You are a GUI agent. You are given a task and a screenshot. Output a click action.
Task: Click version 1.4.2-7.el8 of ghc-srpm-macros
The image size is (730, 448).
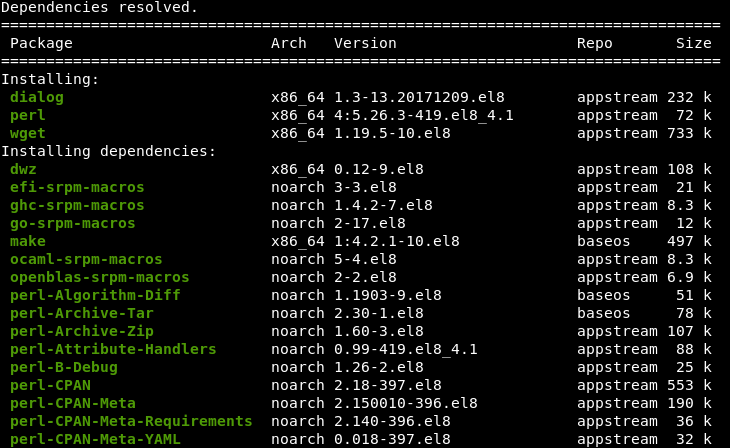coord(383,205)
